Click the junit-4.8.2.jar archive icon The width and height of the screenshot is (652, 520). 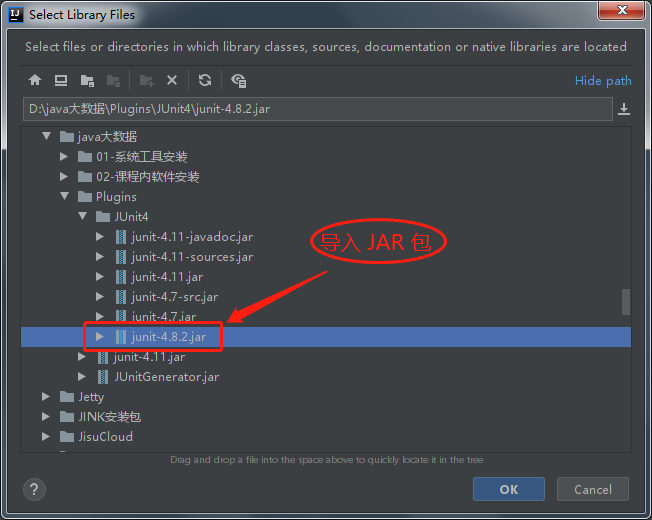click(121, 337)
